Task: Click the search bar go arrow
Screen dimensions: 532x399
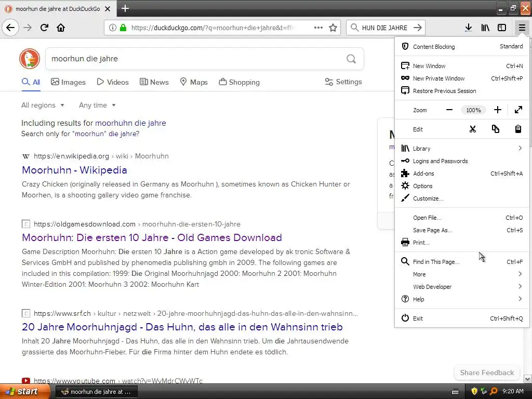Action: [418, 28]
